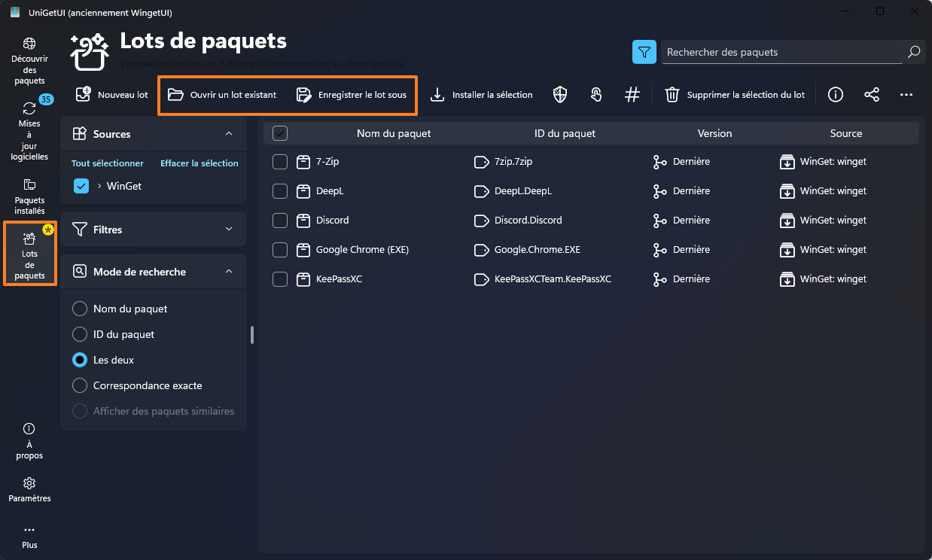
Task: Toggle skip hash check for the selection
Action: click(x=632, y=94)
